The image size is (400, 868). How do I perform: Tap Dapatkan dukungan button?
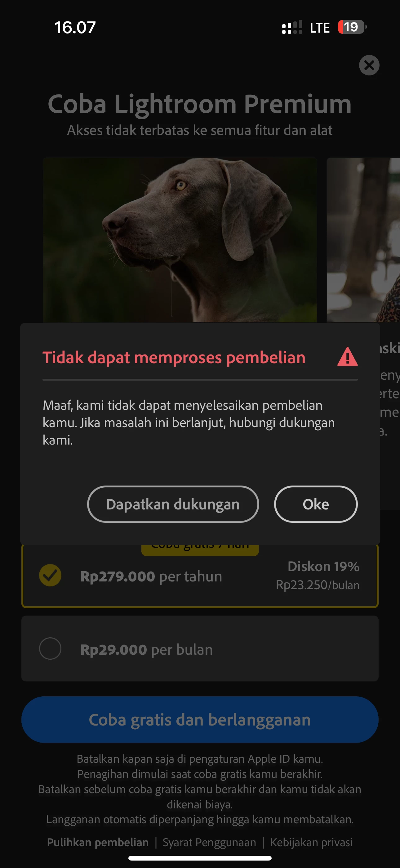point(173,504)
